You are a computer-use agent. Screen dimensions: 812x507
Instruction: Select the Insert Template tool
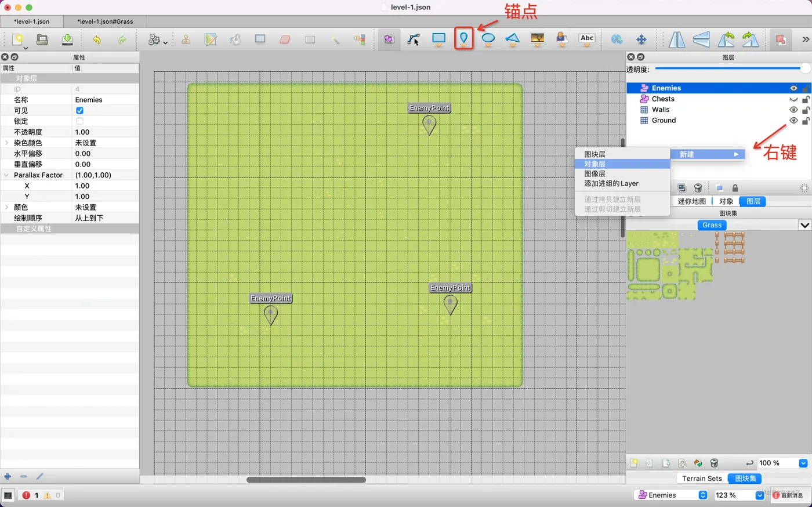(x=561, y=39)
